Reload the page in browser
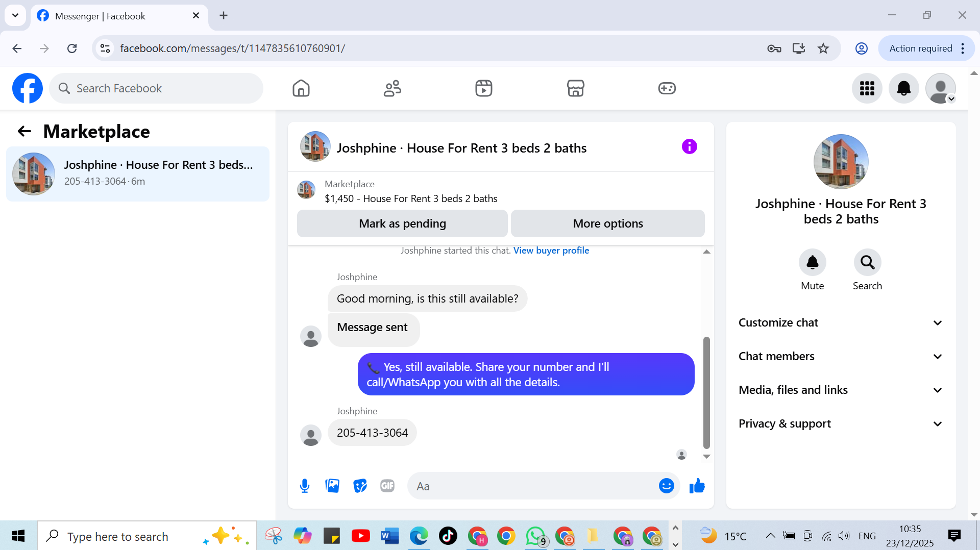980x550 pixels. coord(72,48)
